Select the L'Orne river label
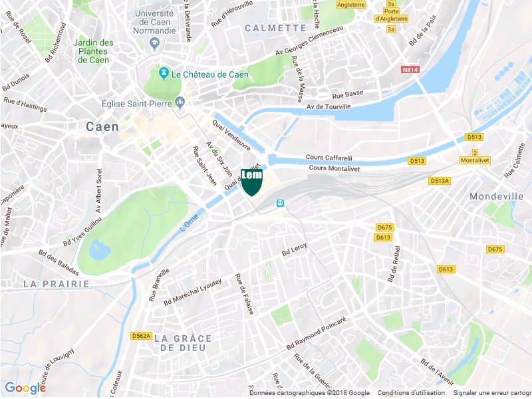The image size is (532, 399). point(189,223)
